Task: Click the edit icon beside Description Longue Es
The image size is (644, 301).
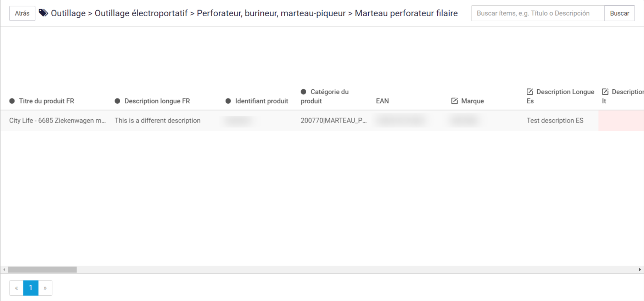Action: pos(530,92)
